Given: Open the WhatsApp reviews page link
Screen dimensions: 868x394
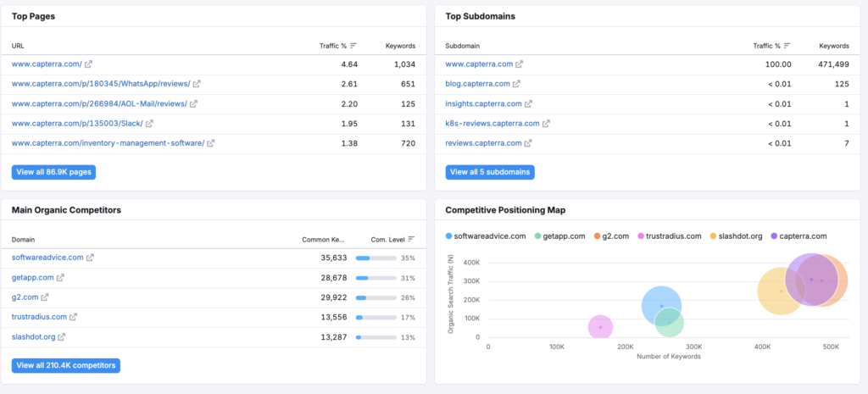Looking at the screenshot, I should pyautogui.click(x=101, y=84).
